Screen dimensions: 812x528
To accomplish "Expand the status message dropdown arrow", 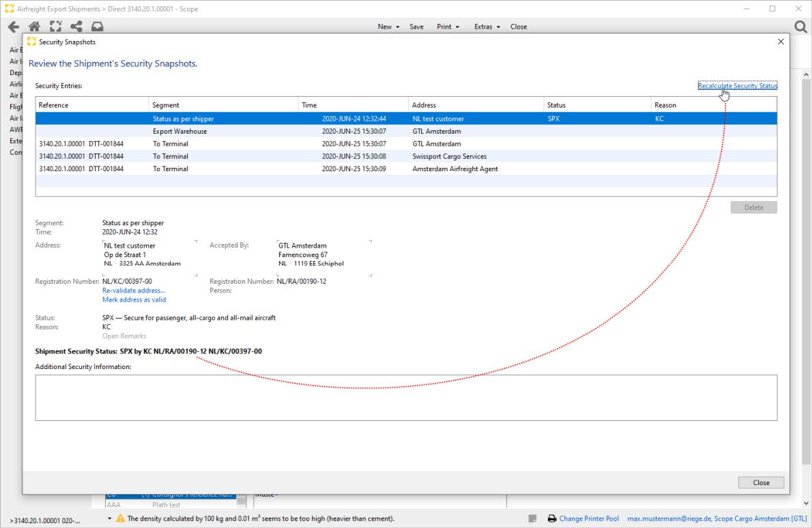I will 109,518.
